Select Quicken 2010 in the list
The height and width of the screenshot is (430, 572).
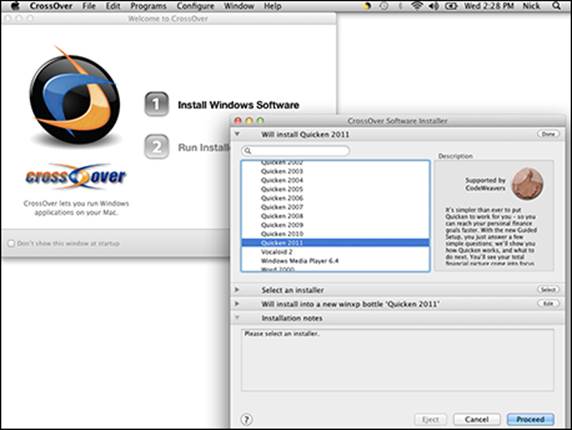(335, 234)
